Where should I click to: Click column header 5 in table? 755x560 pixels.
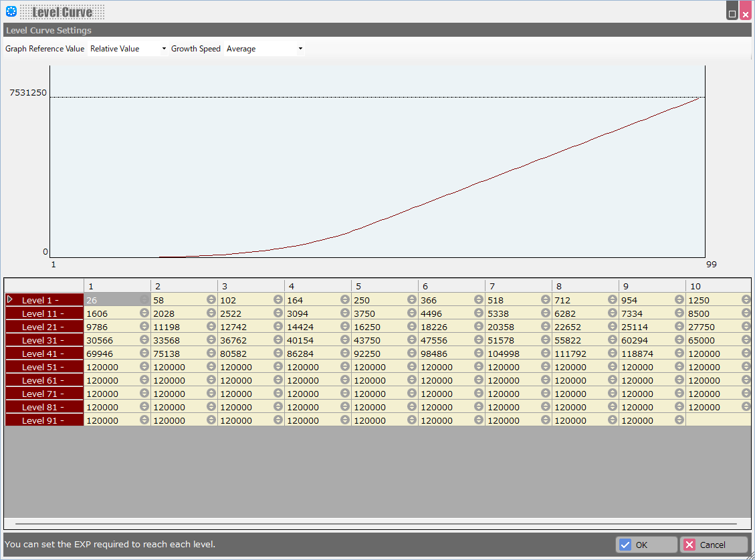pos(385,286)
